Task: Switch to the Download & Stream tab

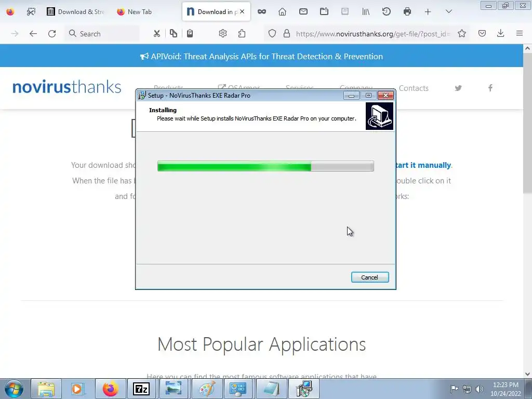Action: pyautogui.click(x=75, y=12)
